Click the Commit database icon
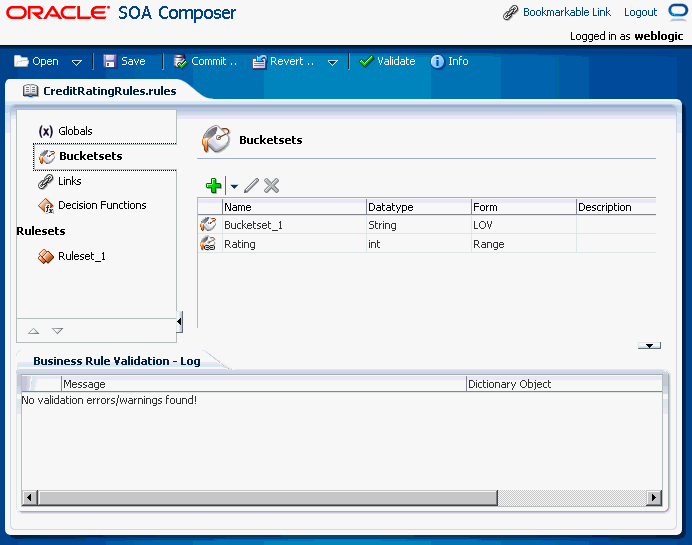692x545 pixels. (180, 62)
